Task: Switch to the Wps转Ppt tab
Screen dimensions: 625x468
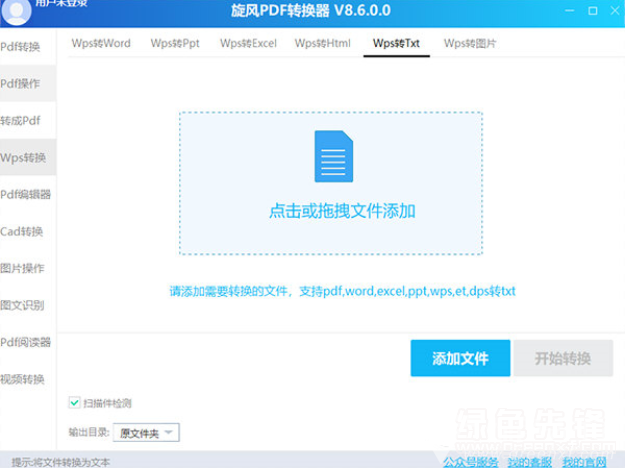Action: [175, 43]
